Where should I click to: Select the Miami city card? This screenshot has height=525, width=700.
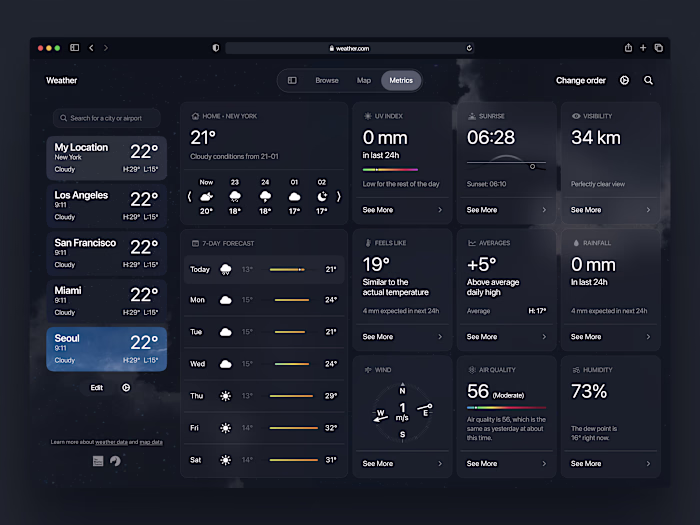tap(107, 301)
